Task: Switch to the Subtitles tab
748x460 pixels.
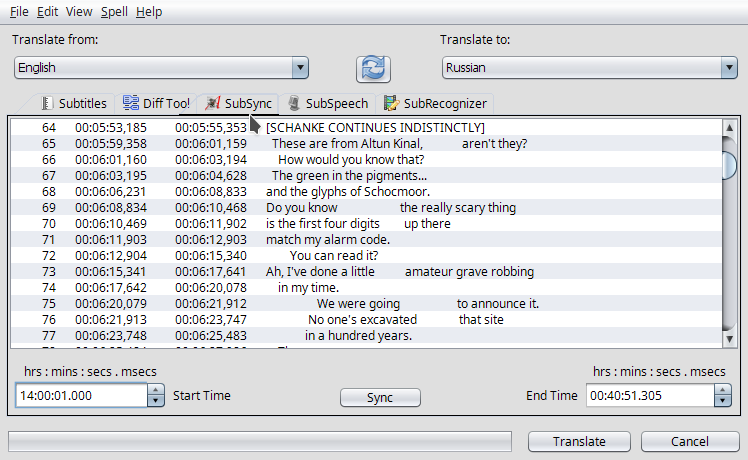Action: click(74, 104)
